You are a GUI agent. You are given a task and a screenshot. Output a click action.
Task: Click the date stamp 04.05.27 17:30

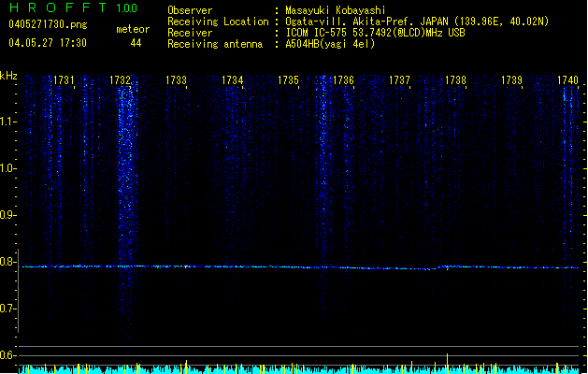click(x=48, y=43)
